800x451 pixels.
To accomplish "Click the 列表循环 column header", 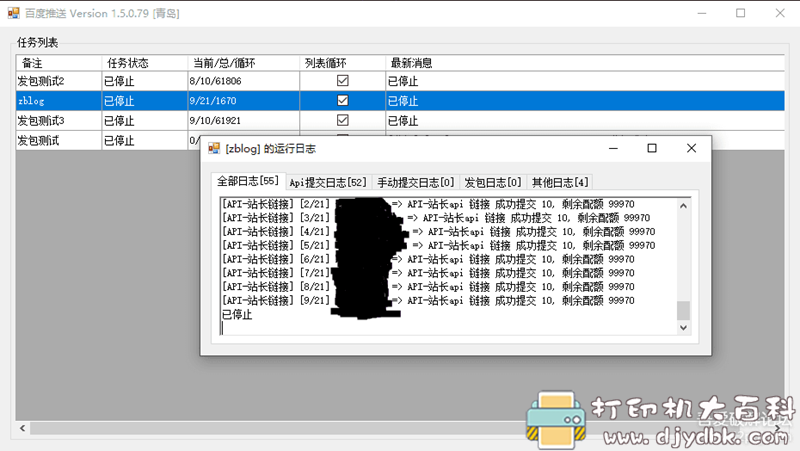I will pyautogui.click(x=342, y=63).
